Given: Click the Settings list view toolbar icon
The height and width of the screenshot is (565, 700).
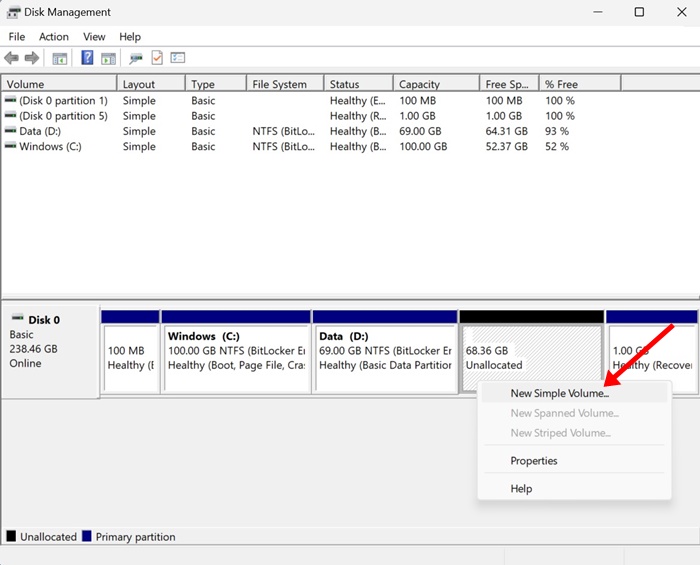Looking at the screenshot, I should (178, 58).
